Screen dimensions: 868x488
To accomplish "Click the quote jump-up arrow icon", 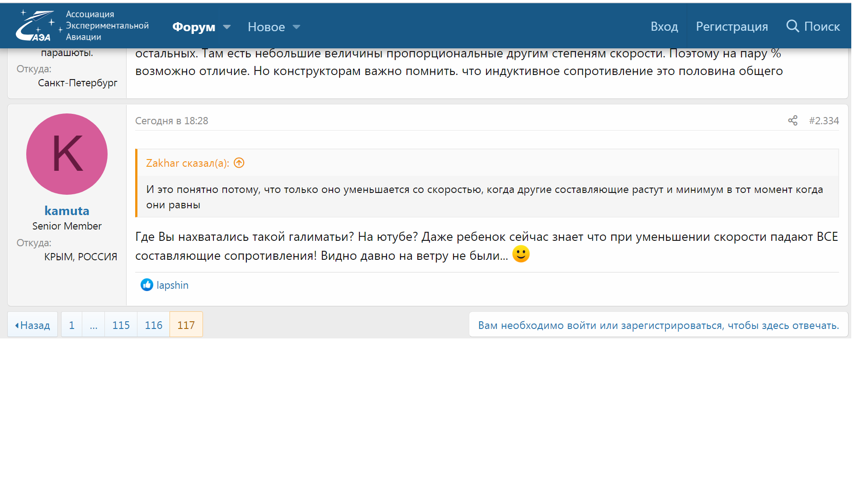I will tap(239, 163).
